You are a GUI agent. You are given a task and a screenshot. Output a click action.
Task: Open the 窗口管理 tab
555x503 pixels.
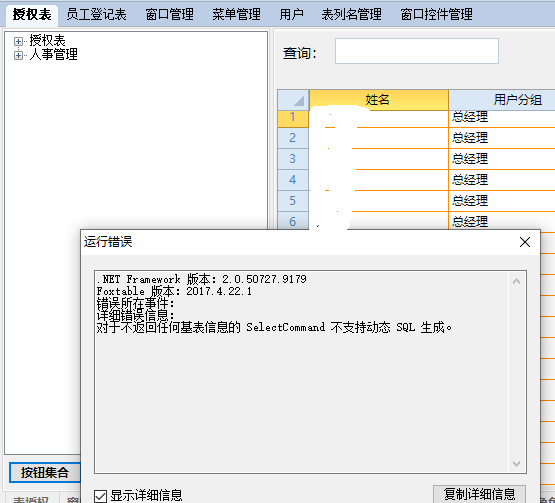click(170, 15)
